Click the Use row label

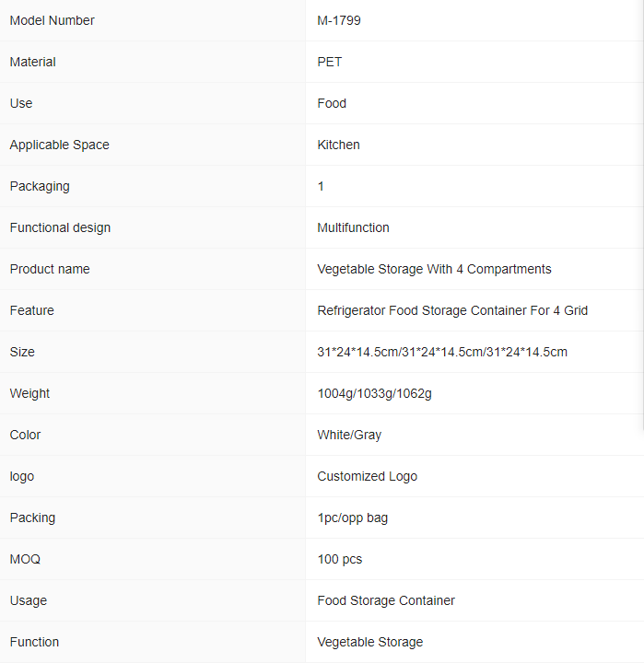(21, 103)
